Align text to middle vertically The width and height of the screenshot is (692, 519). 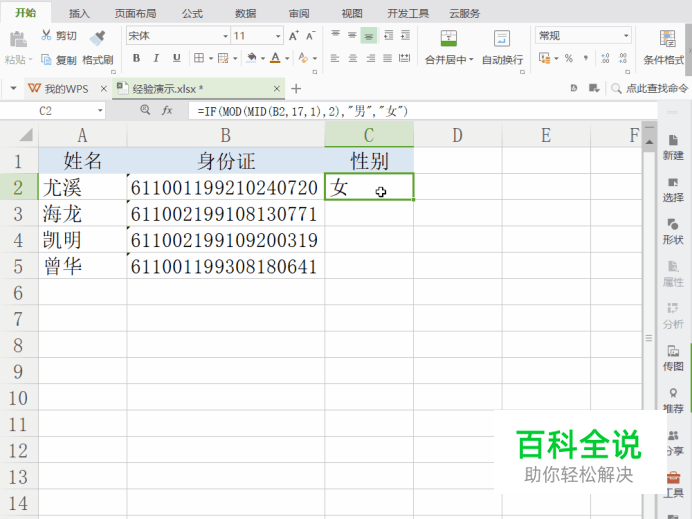352,35
